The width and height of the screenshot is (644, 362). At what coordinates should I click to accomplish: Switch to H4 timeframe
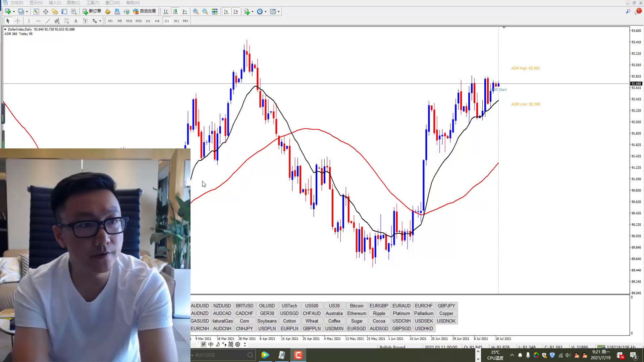pyautogui.click(x=157, y=21)
